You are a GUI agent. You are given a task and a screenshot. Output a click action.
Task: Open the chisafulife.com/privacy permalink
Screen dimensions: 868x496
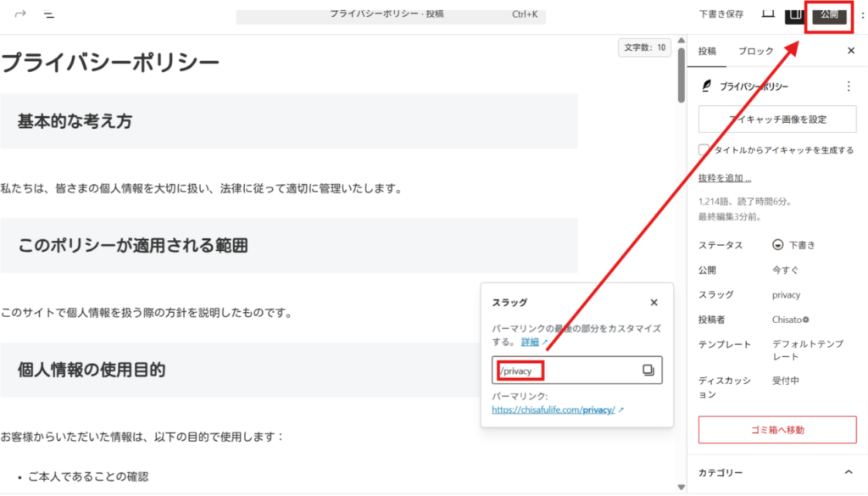pos(554,410)
